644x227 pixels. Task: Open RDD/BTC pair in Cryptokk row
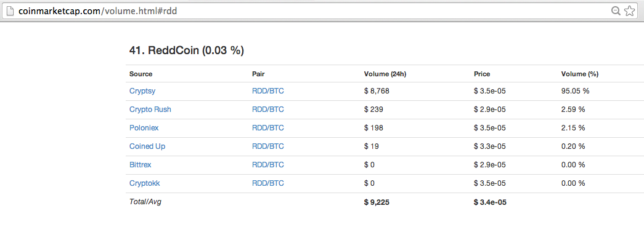pos(268,183)
